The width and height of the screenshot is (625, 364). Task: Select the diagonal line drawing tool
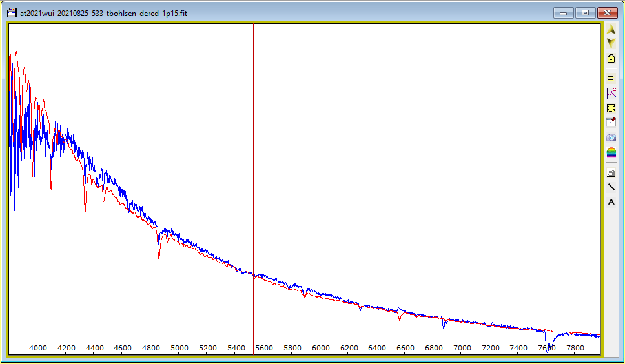[611, 187]
